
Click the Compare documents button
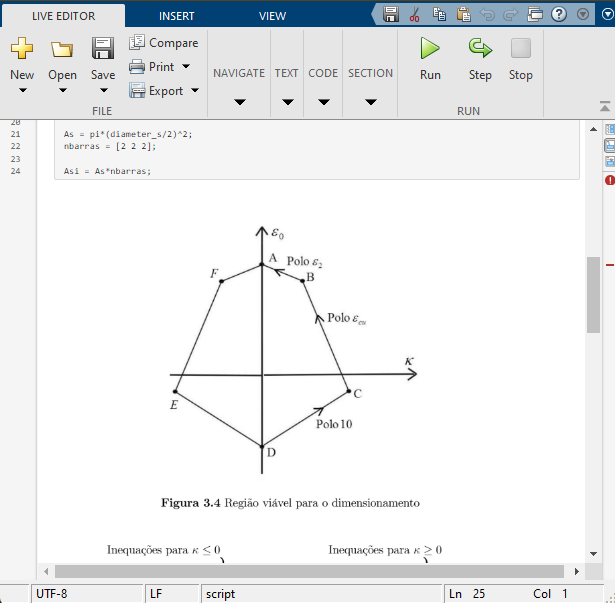164,42
